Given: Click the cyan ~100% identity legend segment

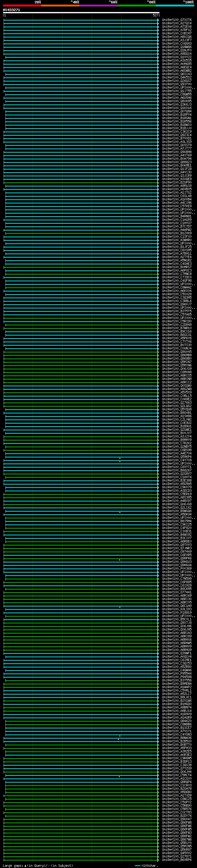Looking at the screenshot, I should [175, 6].
